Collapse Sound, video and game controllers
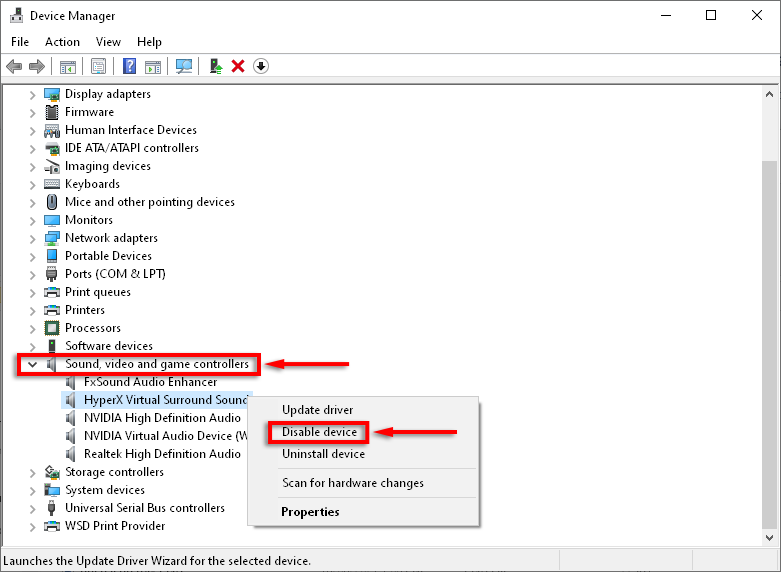The image size is (781, 572). tap(33, 364)
